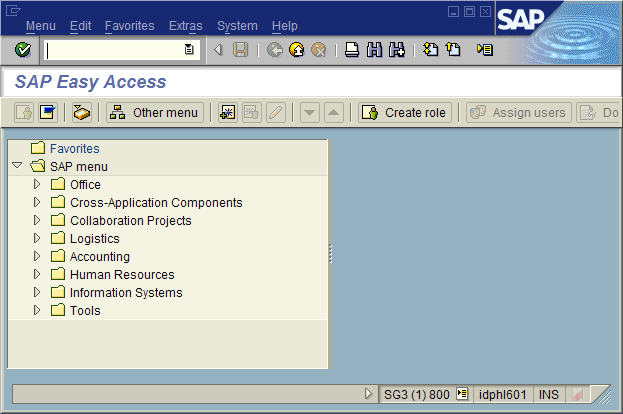The width and height of the screenshot is (623, 414).
Task: Click the INS insert mode indicator
Action: click(x=548, y=395)
